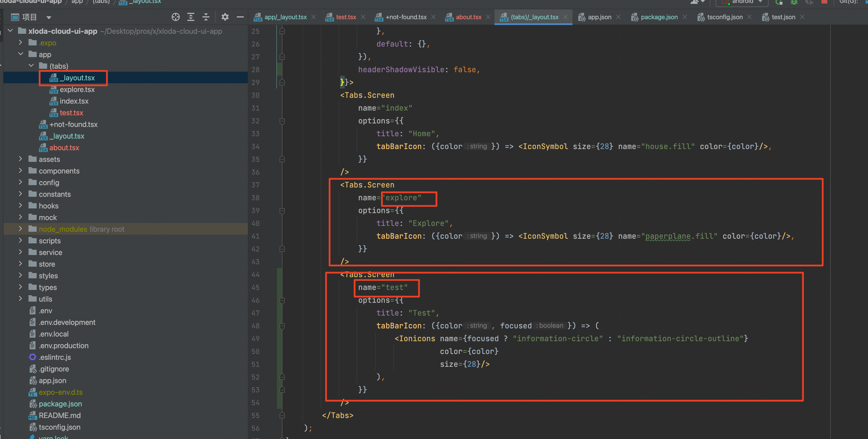Close the test.tsx editor tab
The width and height of the screenshot is (868, 439).
pos(363,17)
